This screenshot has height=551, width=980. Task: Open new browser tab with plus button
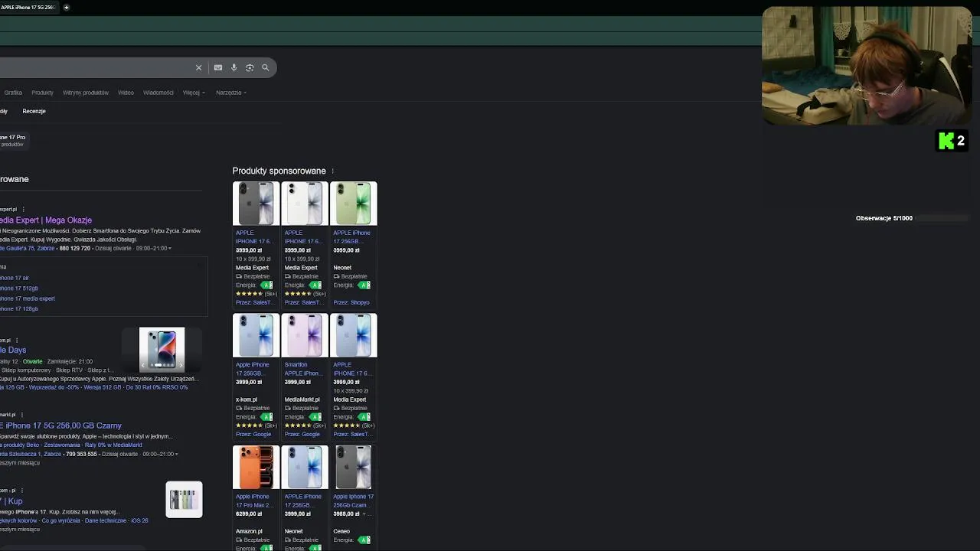pos(67,7)
